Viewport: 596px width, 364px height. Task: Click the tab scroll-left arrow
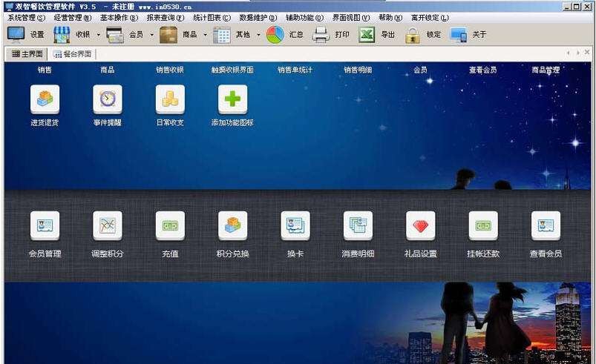click(569, 53)
